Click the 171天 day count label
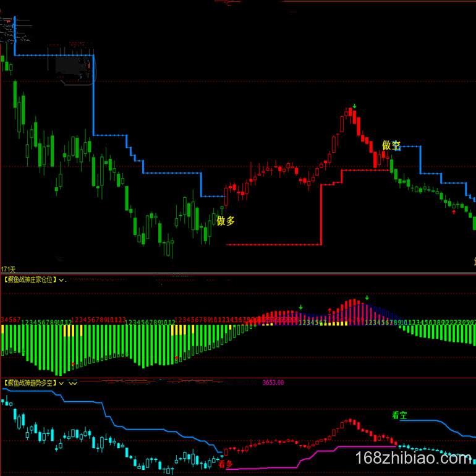 tap(8, 270)
